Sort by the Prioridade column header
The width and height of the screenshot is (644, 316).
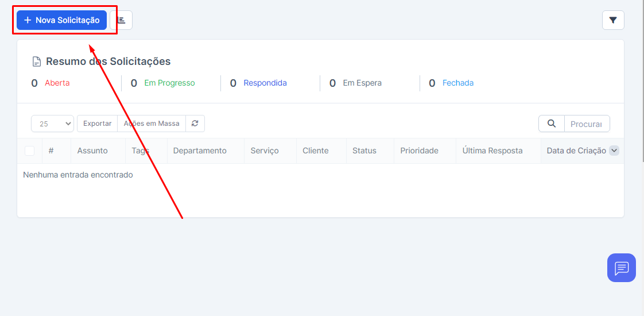click(420, 151)
